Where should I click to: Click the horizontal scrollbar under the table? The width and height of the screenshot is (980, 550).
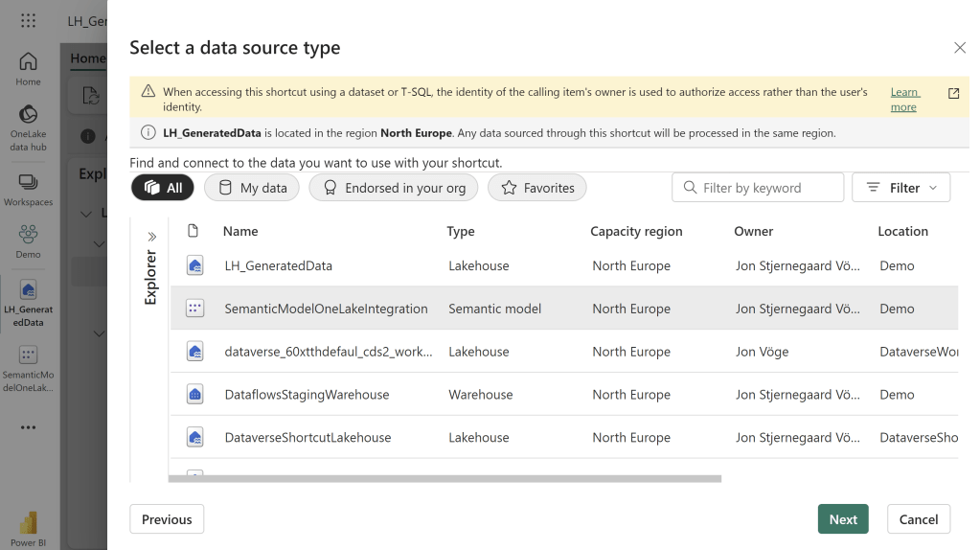[x=444, y=478]
